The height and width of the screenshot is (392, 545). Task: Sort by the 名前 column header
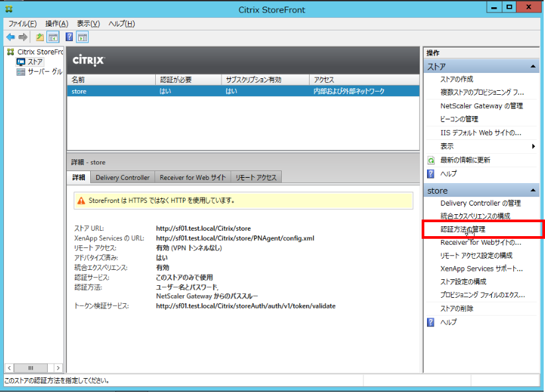[111, 80]
